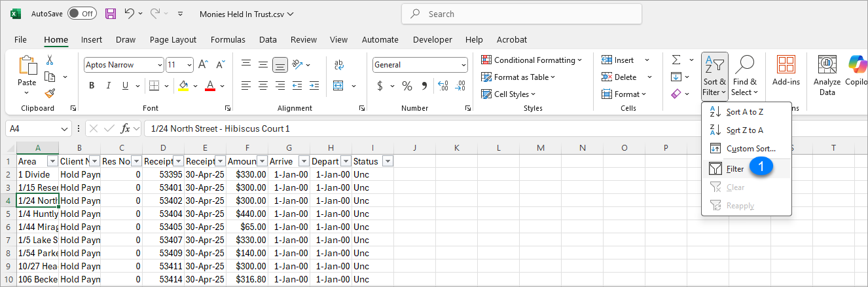
Task: Click the Add-ins icon
Action: 786,71
